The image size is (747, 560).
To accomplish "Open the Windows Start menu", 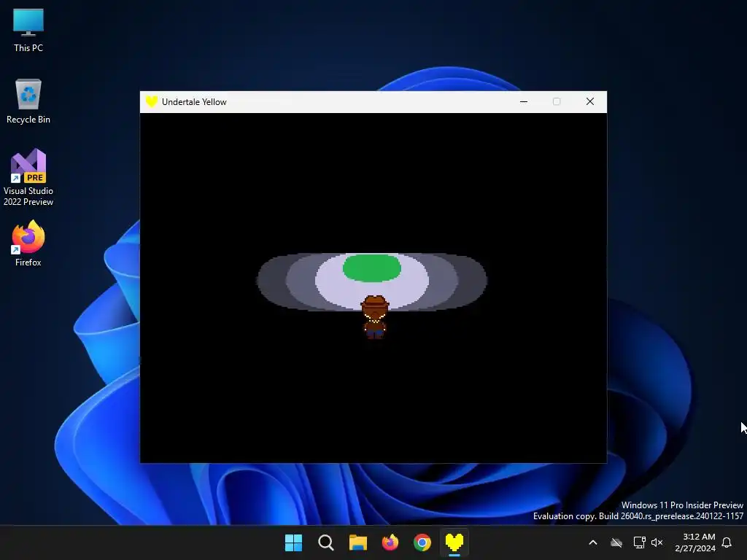I will 293,542.
